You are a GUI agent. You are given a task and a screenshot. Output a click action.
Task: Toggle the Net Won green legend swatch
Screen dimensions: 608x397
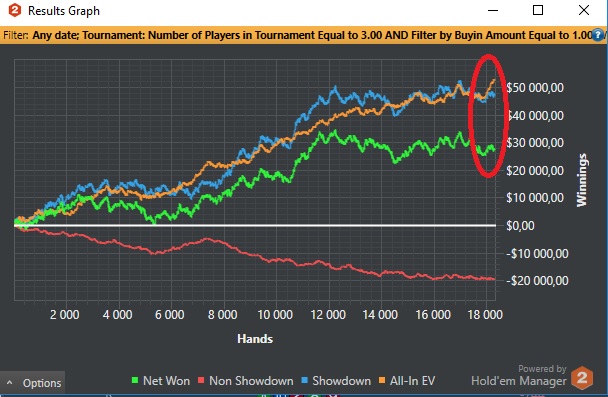pos(135,380)
